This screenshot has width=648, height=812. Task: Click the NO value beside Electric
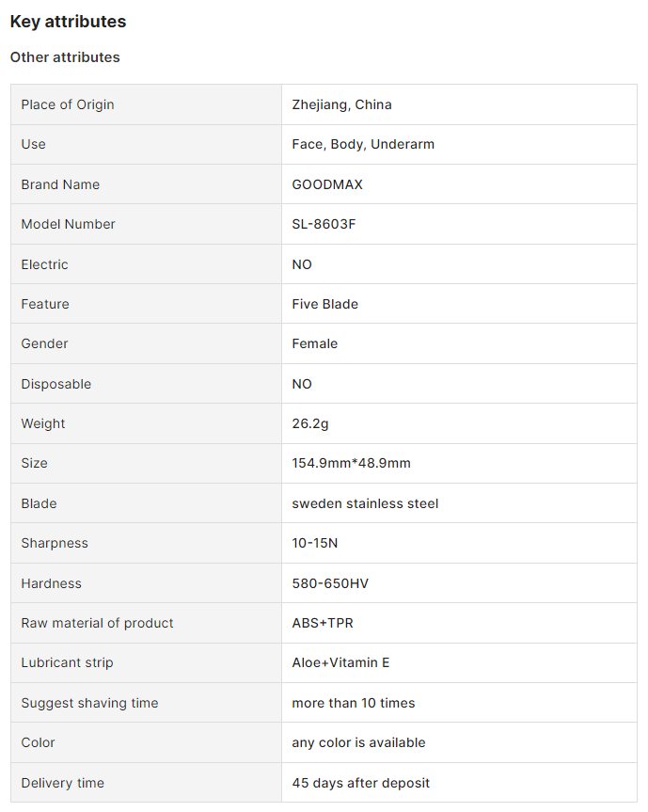coord(302,264)
